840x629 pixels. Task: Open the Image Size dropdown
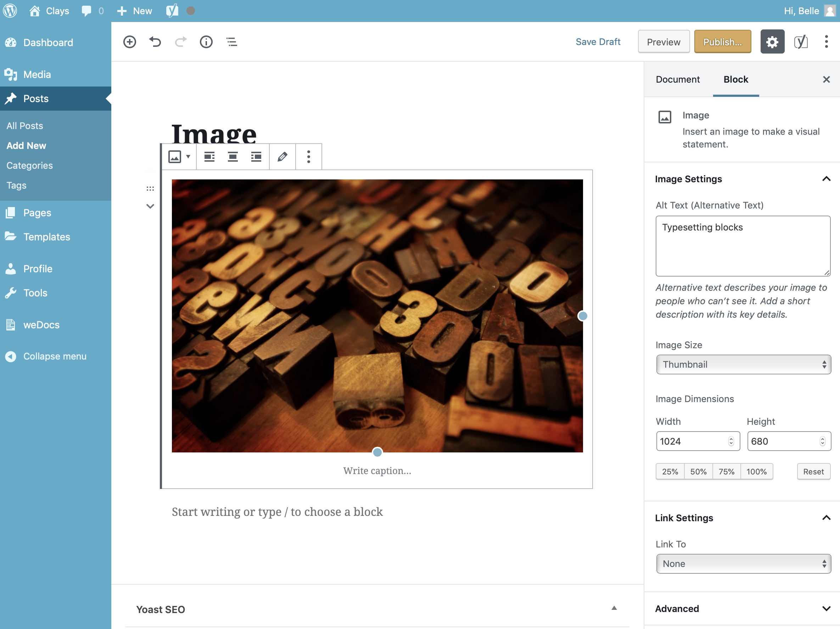click(x=743, y=364)
